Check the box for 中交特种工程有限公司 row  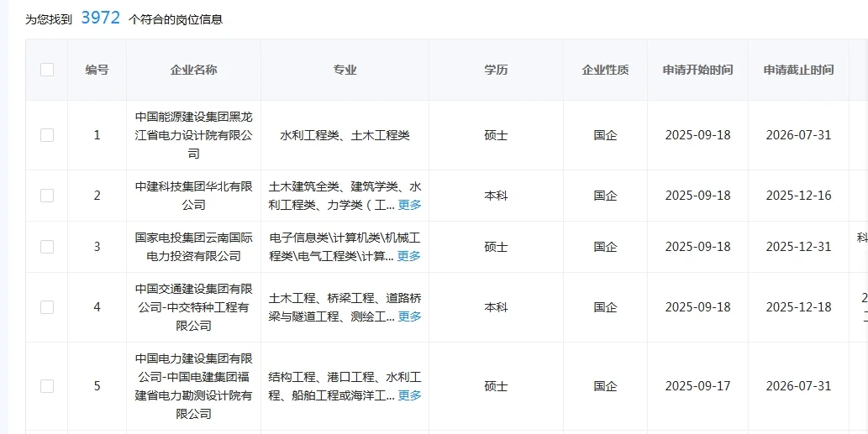coord(47,307)
